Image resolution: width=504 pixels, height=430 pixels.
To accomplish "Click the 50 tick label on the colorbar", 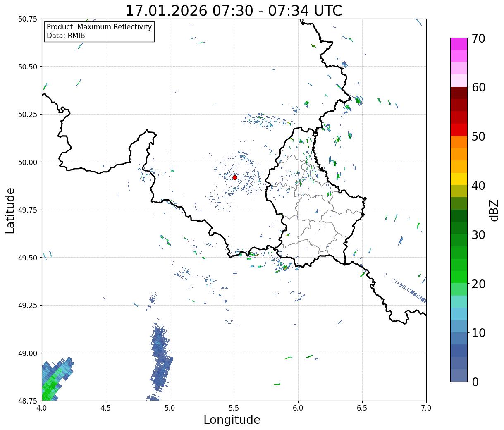I will click(x=478, y=136).
